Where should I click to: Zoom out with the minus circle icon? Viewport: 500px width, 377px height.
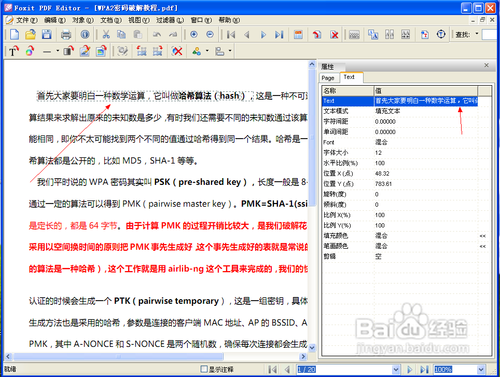tap(210, 34)
